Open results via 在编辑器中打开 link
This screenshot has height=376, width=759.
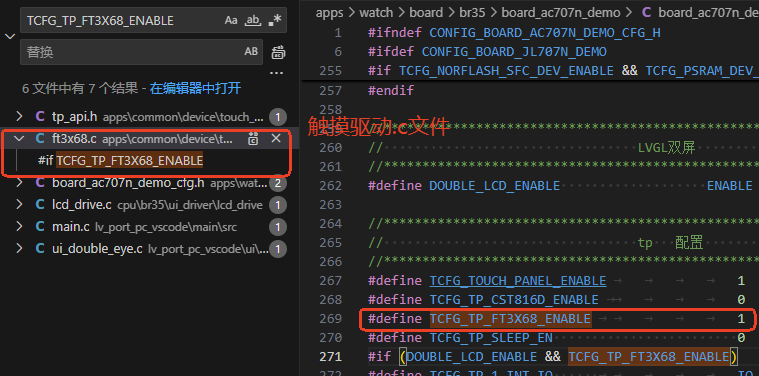195,89
